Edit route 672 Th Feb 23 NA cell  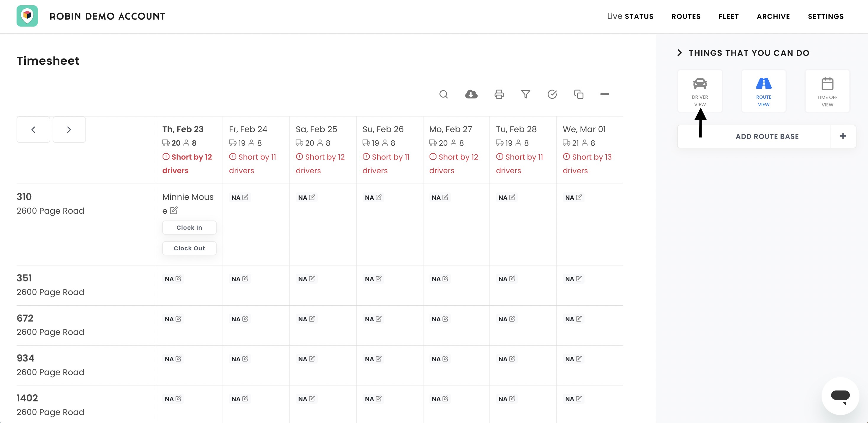pyautogui.click(x=173, y=319)
